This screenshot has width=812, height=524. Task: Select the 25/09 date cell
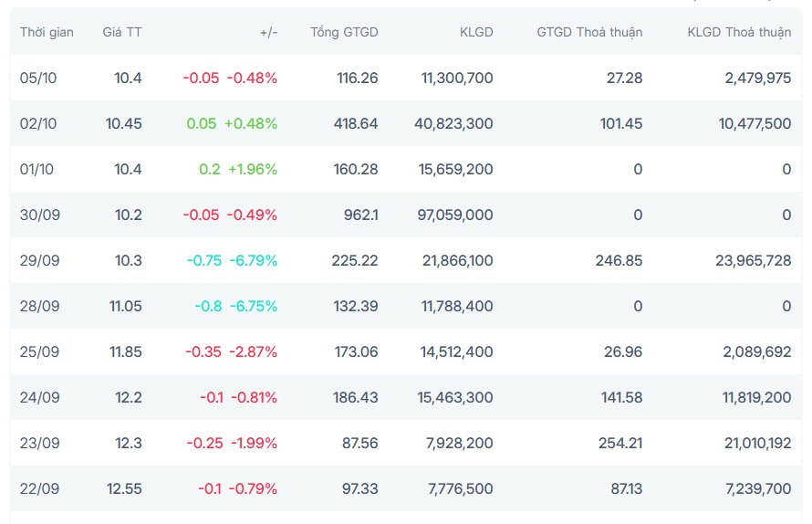coord(39,351)
